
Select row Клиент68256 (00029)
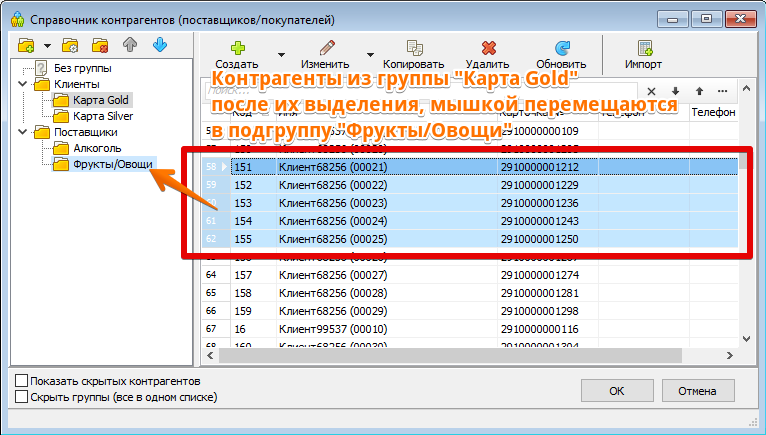pyautogui.click(x=470, y=311)
